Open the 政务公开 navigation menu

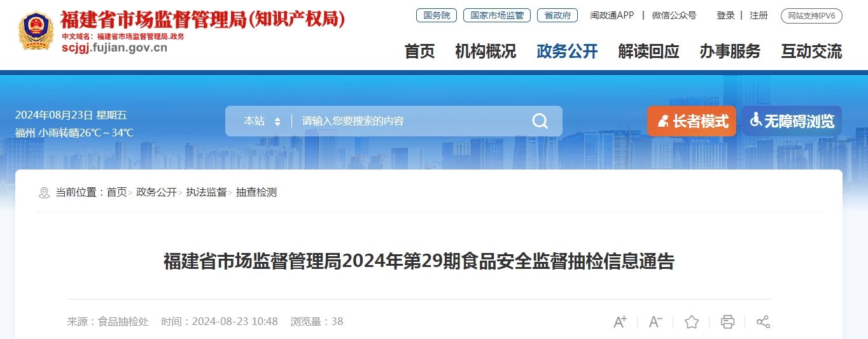click(567, 52)
